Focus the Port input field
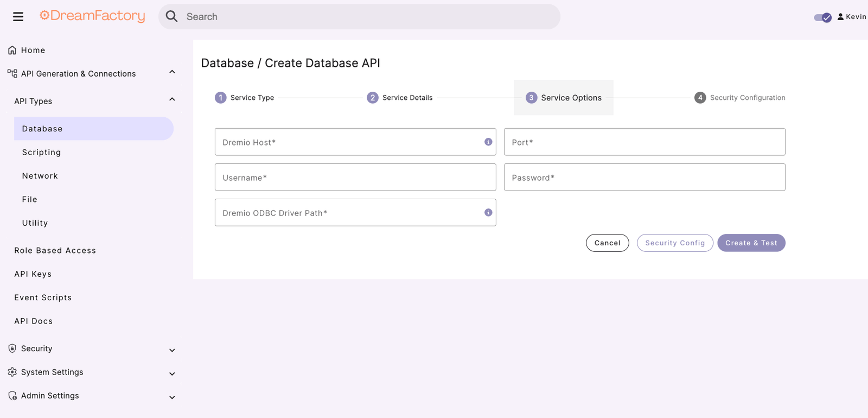Image resolution: width=868 pixels, height=418 pixels. click(x=644, y=142)
